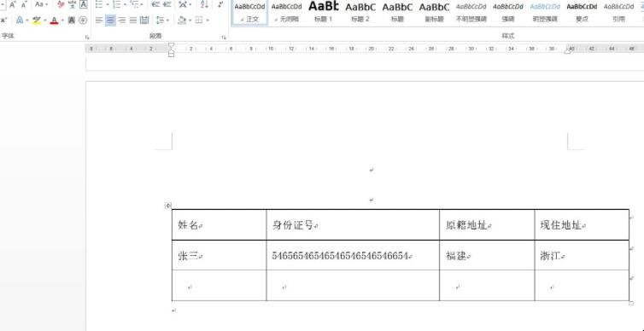Apply Text Effects with the blue A icon

[x=20, y=20]
